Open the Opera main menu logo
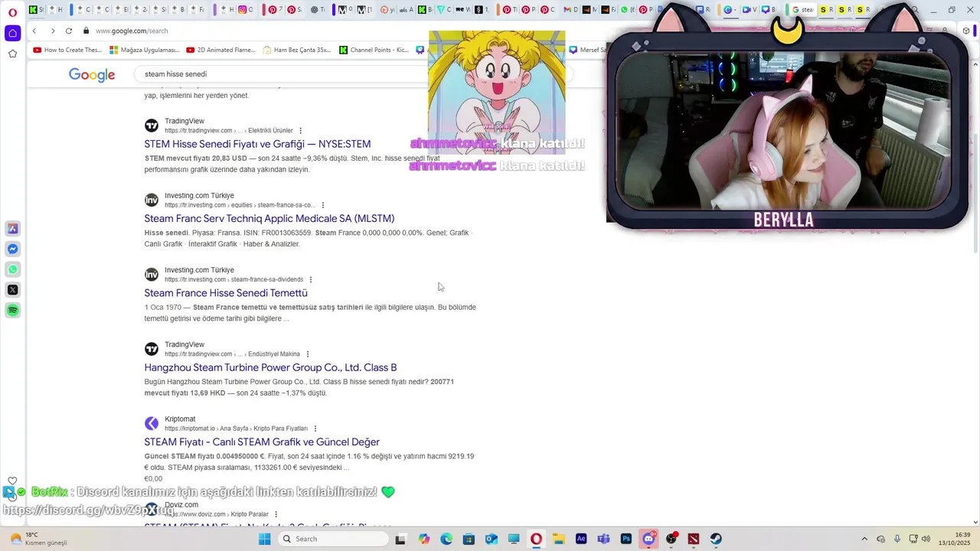Screen dimensions: 980x551 click(x=12, y=12)
